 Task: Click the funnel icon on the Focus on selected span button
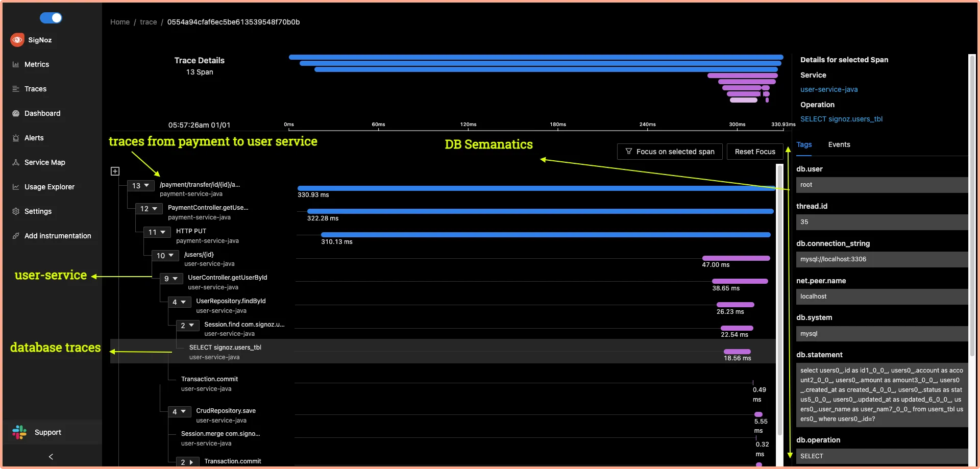pyautogui.click(x=629, y=152)
